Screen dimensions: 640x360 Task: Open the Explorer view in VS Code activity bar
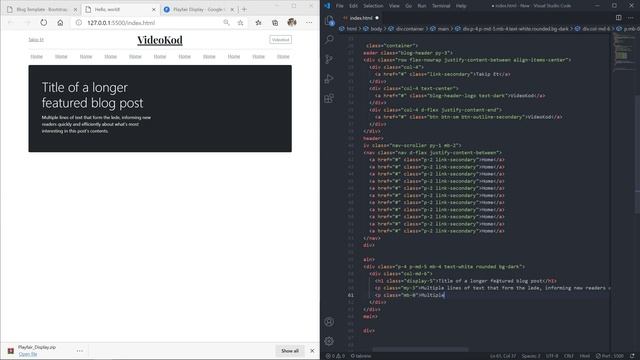point(329,20)
